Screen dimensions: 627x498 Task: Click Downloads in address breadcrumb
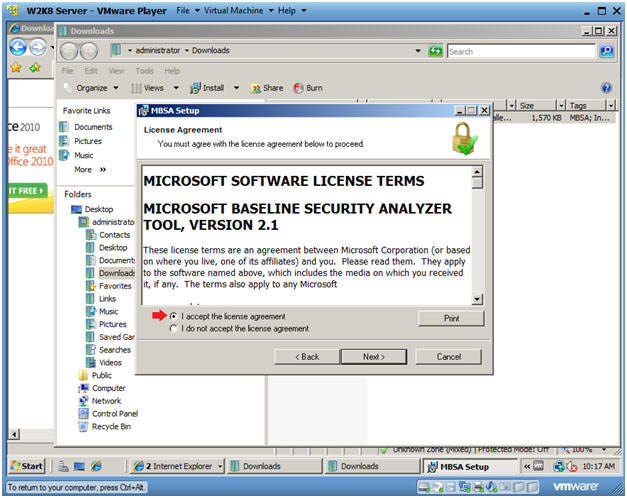click(x=211, y=50)
